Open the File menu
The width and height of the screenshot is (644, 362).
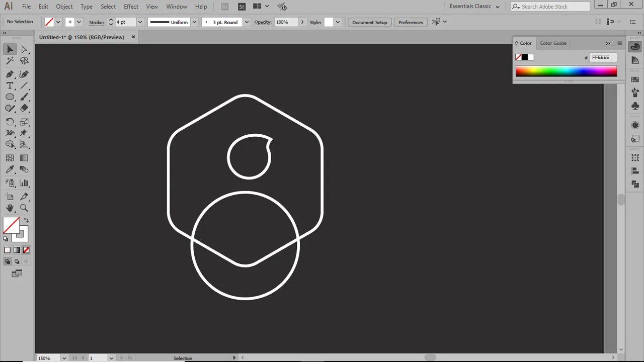pos(26,7)
